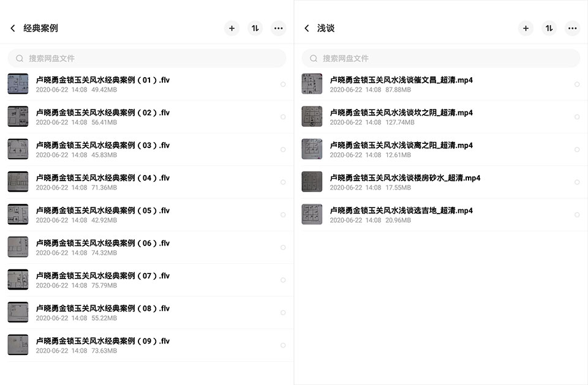Open file name 卢晓勇金锁玉关风水浅谈选吉地_超清.mp4
Image resolution: width=588 pixels, height=385 pixels.
401,211
